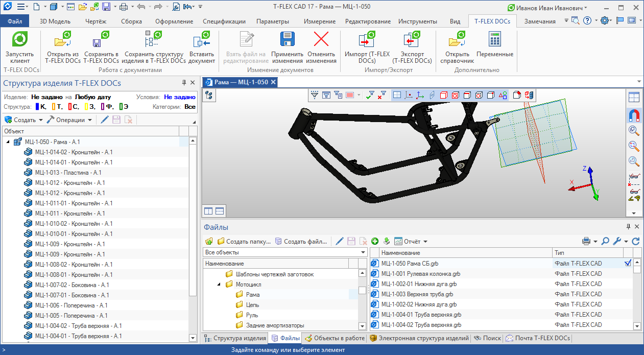Toggle the З structure type indicator
644x355 pixels.
90,107
